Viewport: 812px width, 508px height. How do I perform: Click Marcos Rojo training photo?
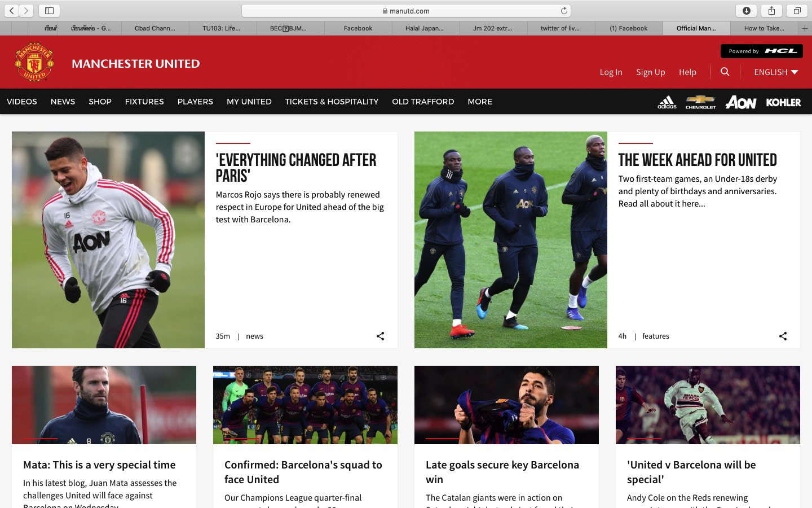(x=108, y=240)
